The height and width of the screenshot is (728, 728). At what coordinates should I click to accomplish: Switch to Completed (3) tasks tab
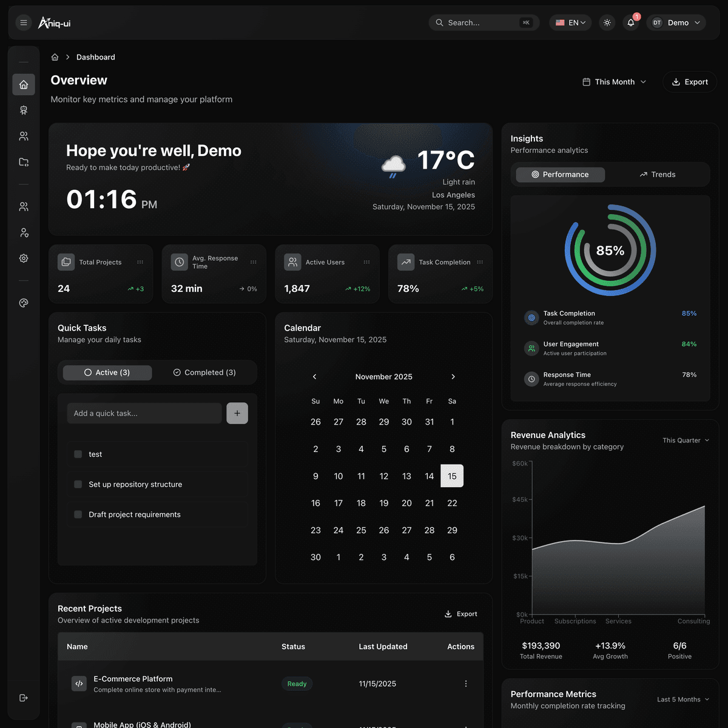(x=204, y=372)
